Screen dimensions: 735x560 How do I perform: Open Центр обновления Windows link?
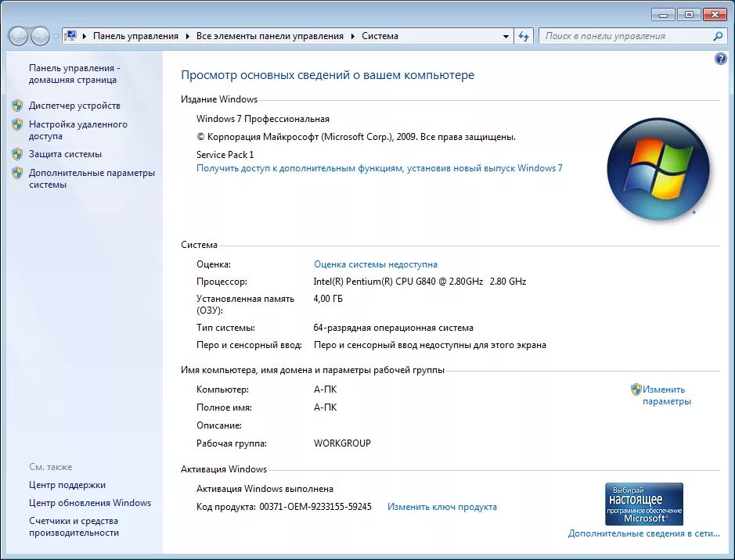[x=90, y=502]
